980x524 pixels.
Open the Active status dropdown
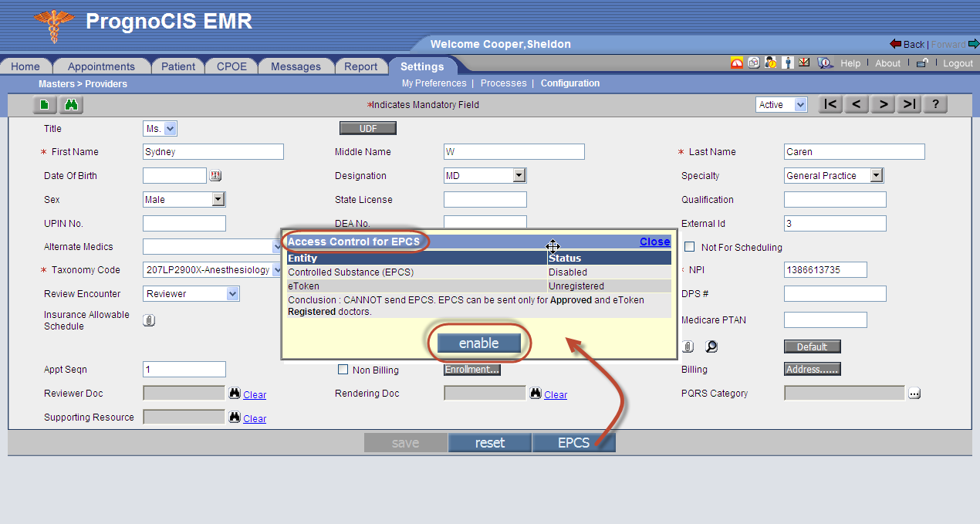(781, 105)
